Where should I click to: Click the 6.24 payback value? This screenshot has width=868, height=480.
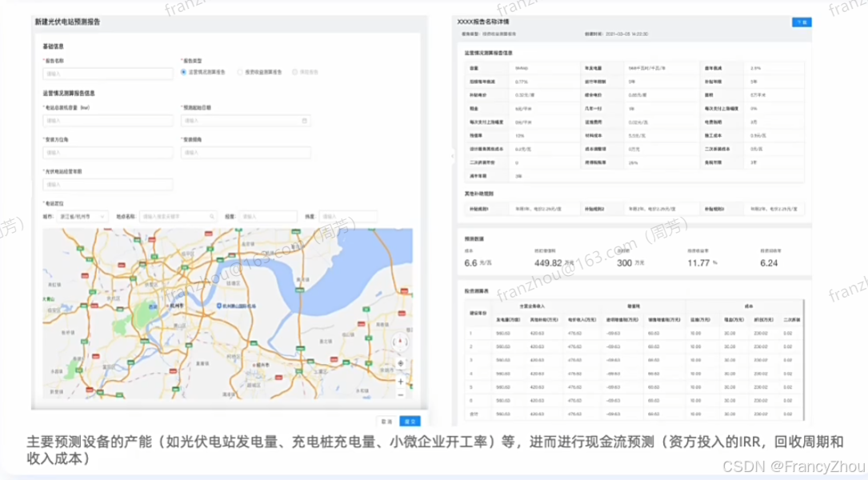tap(769, 263)
